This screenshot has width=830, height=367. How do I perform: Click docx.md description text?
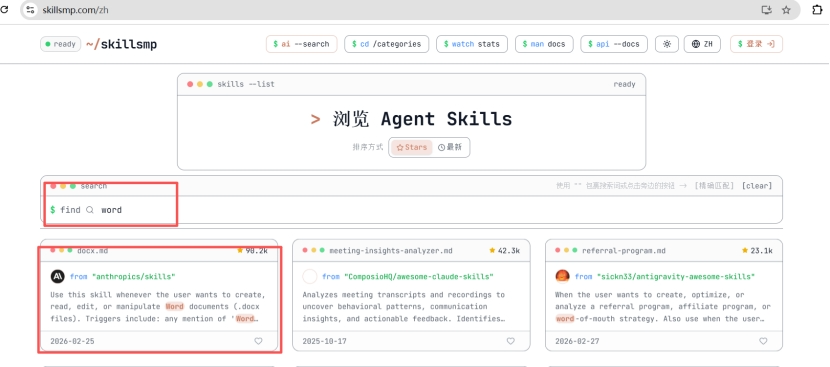click(x=158, y=307)
